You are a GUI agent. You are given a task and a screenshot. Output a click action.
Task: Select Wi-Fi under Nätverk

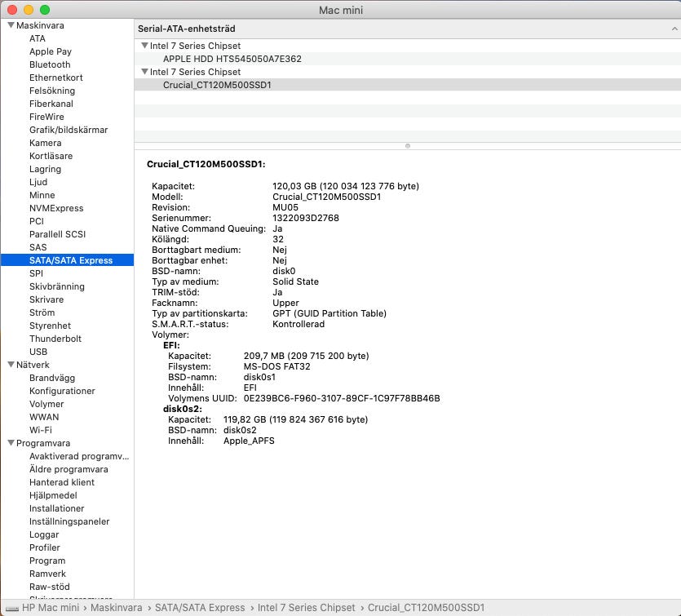tap(41, 430)
